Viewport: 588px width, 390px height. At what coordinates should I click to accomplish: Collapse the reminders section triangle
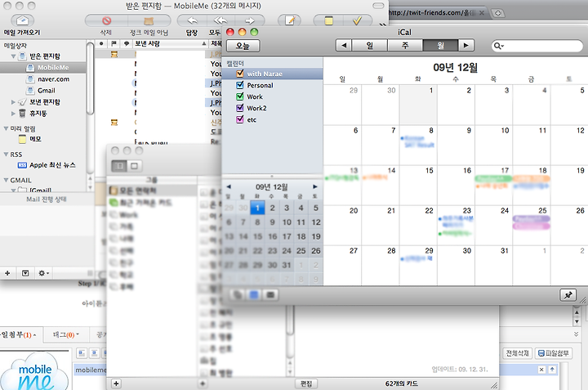pos(6,128)
